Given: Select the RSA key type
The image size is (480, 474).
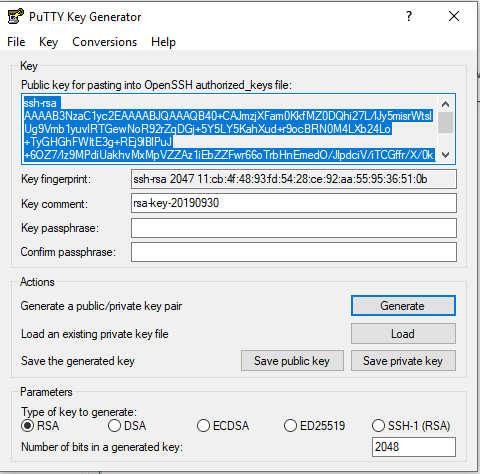Looking at the screenshot, I should click(x=40, y=426).
